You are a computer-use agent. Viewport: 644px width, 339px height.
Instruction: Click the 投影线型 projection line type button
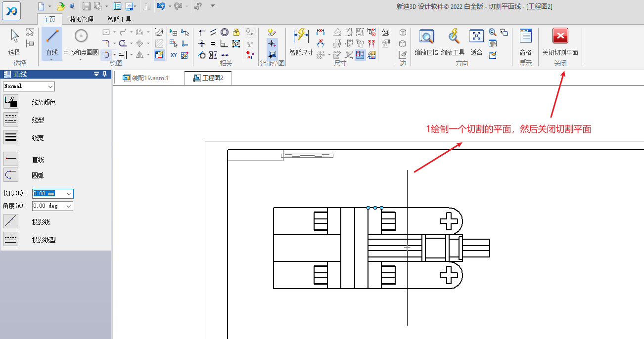click(x=11, y=239)
